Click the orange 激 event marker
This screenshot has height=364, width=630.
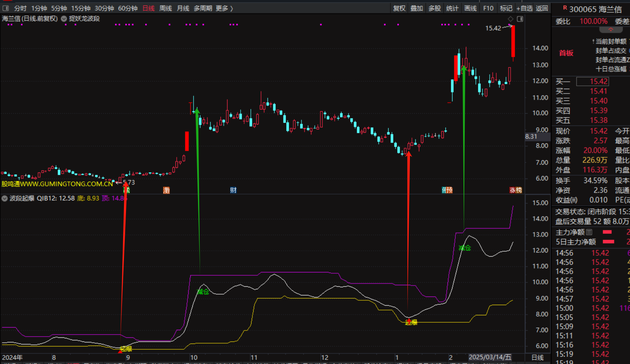coord(166,190)
